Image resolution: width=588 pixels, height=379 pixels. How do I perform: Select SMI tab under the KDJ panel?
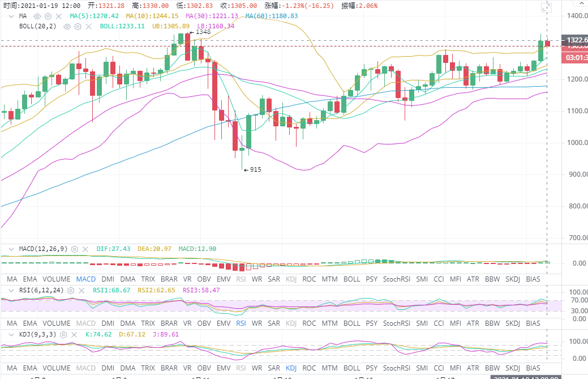[x=422, y=368]
